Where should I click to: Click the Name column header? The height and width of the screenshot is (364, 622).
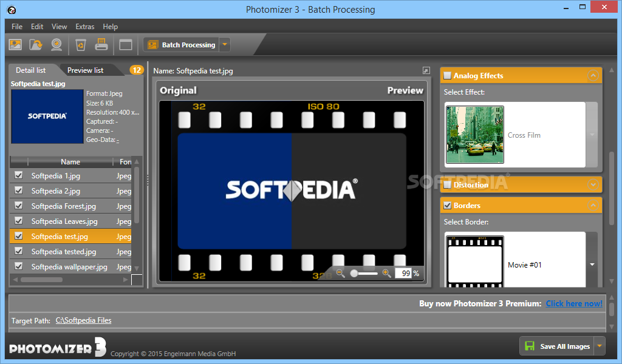pos(70,161)
